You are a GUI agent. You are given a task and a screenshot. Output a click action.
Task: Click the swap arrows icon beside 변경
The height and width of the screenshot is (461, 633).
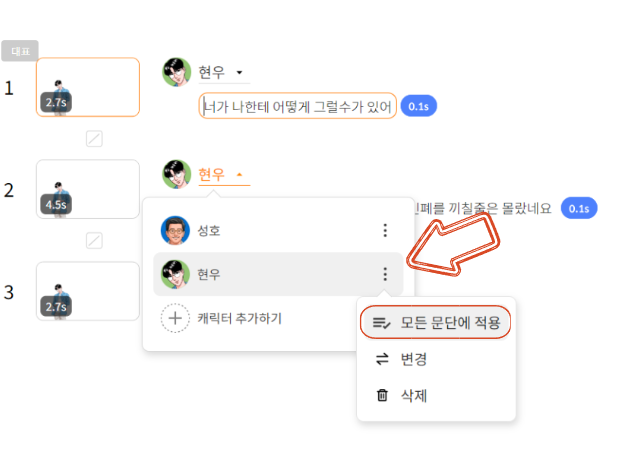coord(382,359)
